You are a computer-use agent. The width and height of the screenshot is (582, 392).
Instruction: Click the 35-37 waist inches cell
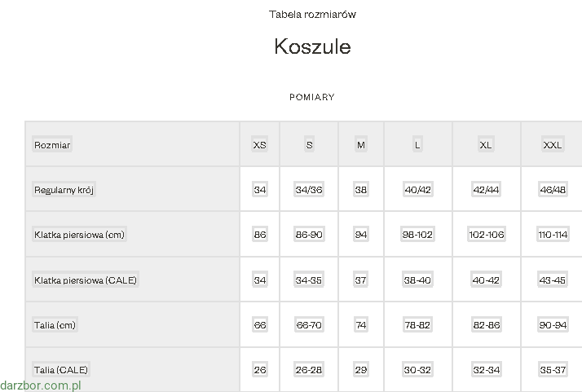click(553, 369)
